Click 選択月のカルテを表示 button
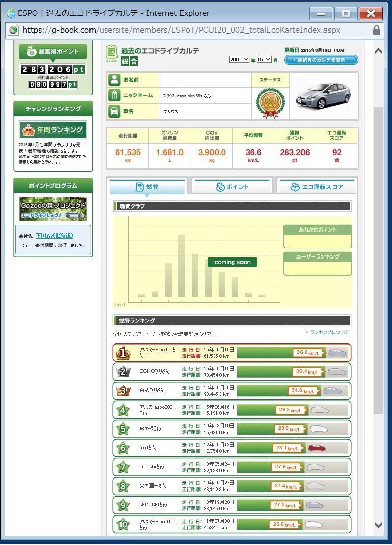The image size is (392, 545). click(x=321, y=60)
